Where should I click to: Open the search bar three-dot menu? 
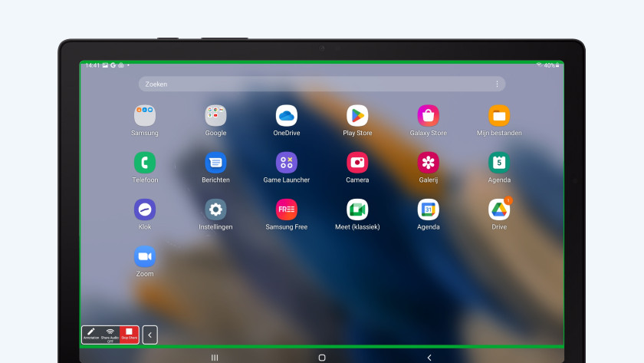pos(497,84)
